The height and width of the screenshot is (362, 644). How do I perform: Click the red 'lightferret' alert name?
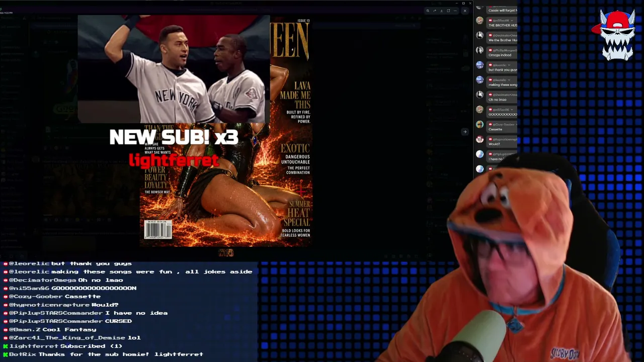click(174, 160)
